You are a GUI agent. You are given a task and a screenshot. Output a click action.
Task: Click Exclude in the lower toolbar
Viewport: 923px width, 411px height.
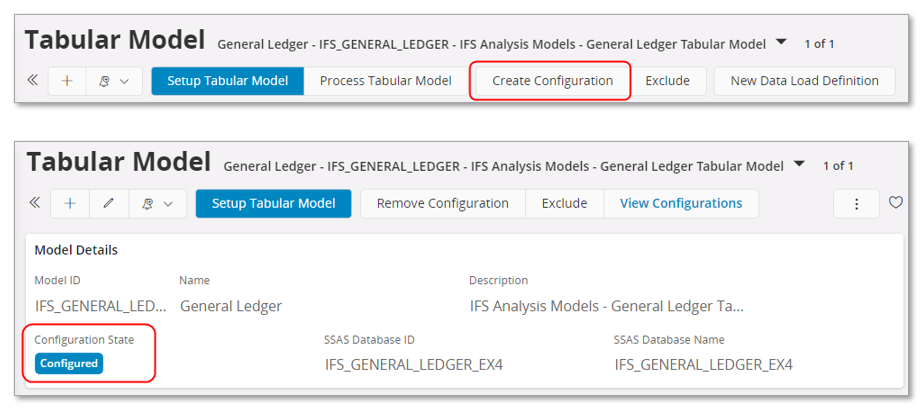point(564,203)
